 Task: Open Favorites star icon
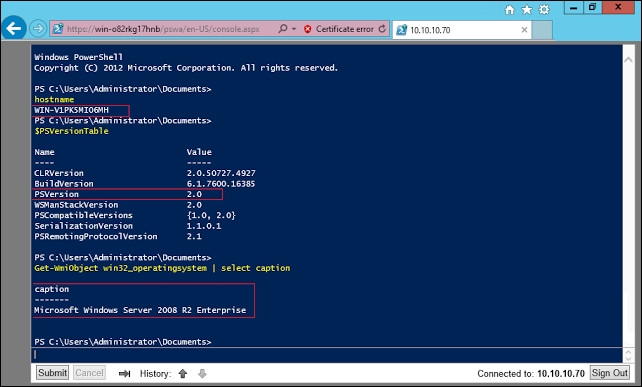527,9
